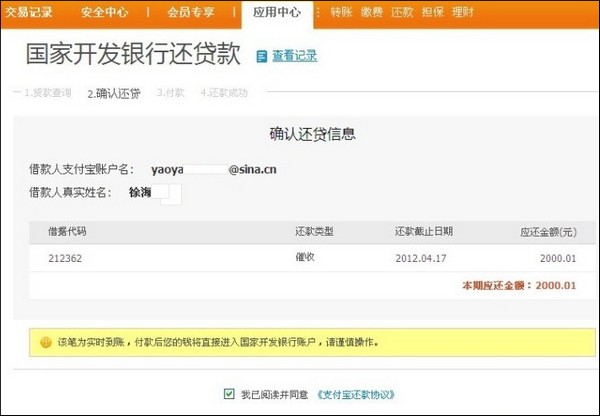
Task: Click the @sina.cn account name
Action: click(214, 170)
